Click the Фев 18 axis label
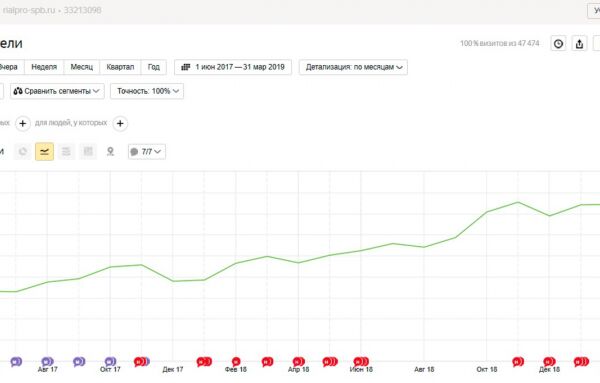This screenshot has height=383, width=600. (236, 370)
